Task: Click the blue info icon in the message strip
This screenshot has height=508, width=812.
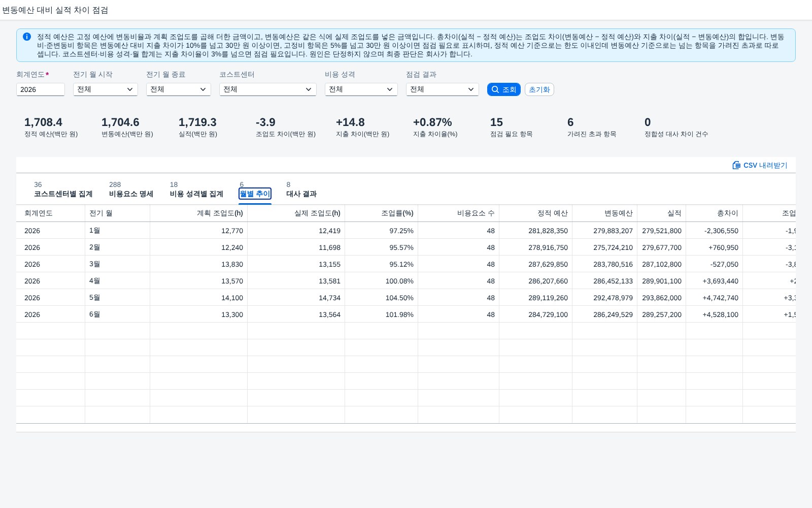Action: pyautogui.click(x=27, y=37)
